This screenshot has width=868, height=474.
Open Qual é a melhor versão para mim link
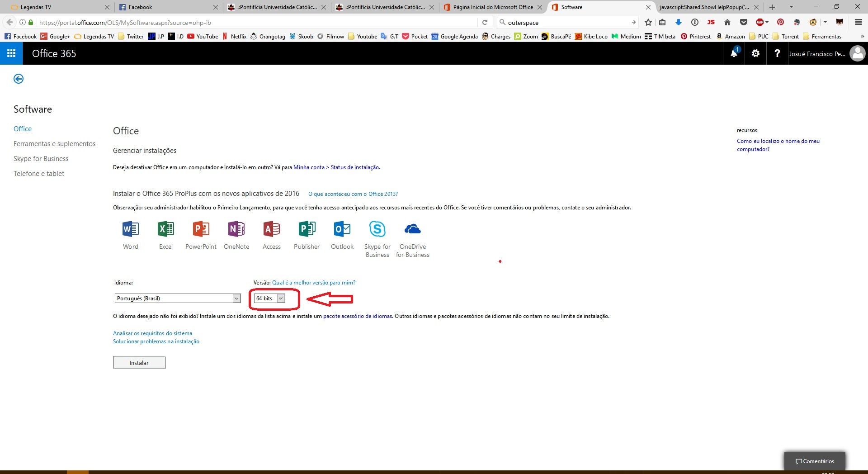click(x=314, y=283)
